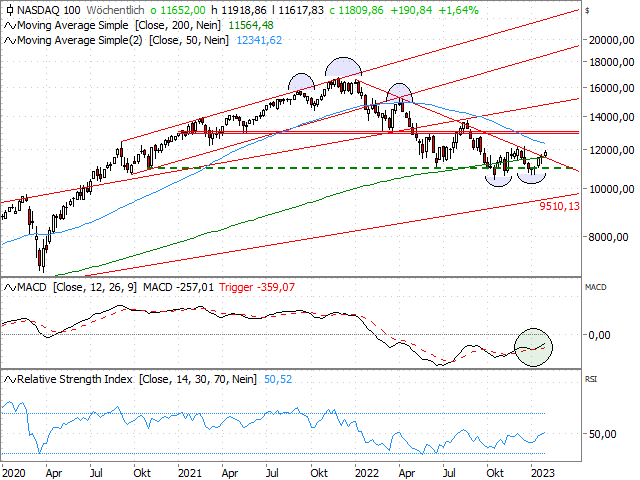Click the change value +190,84
This screenshot has height=480, width=640.
pos(411,10)
